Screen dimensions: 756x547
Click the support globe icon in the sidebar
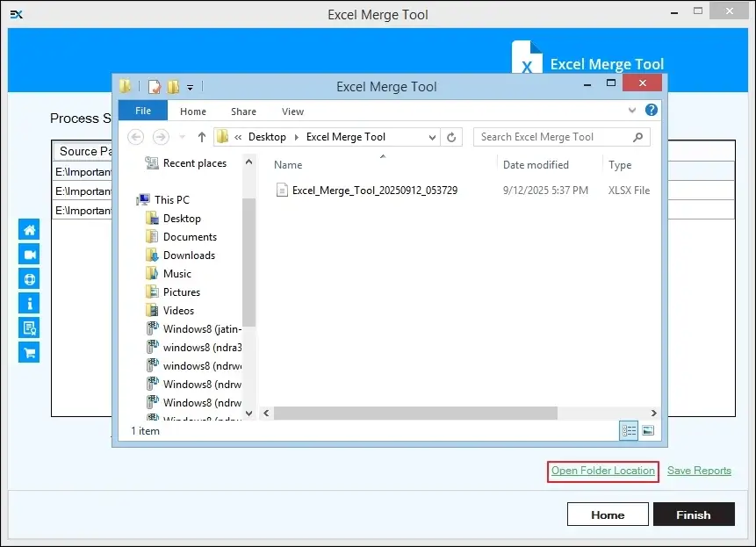click(29, 278)
